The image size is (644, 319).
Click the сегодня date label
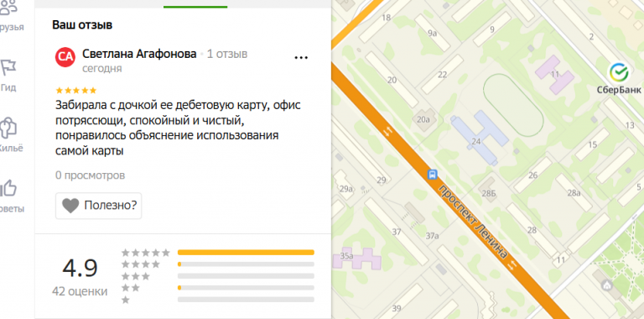pos(101,68)
